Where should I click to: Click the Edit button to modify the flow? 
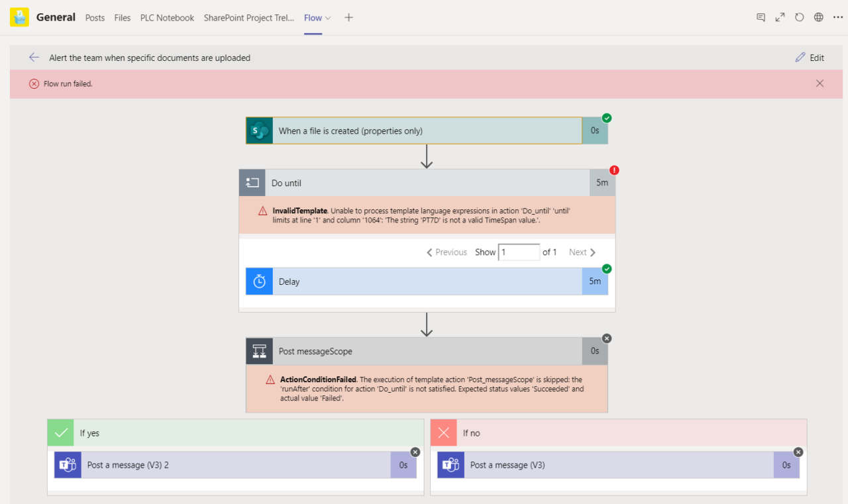810,58
